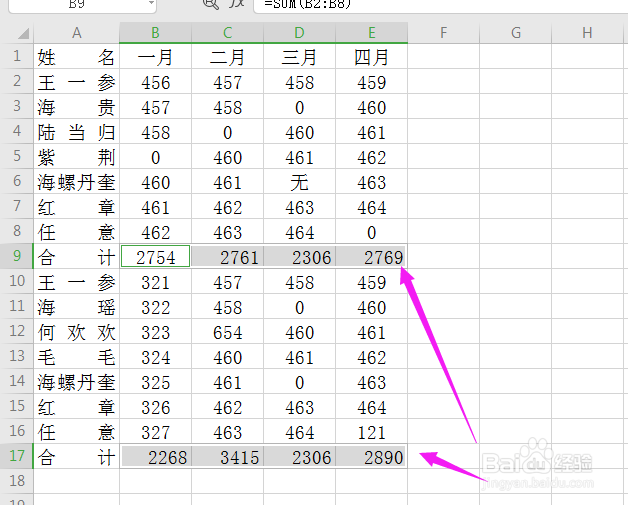Select the 合计 label in row 9

76,256
